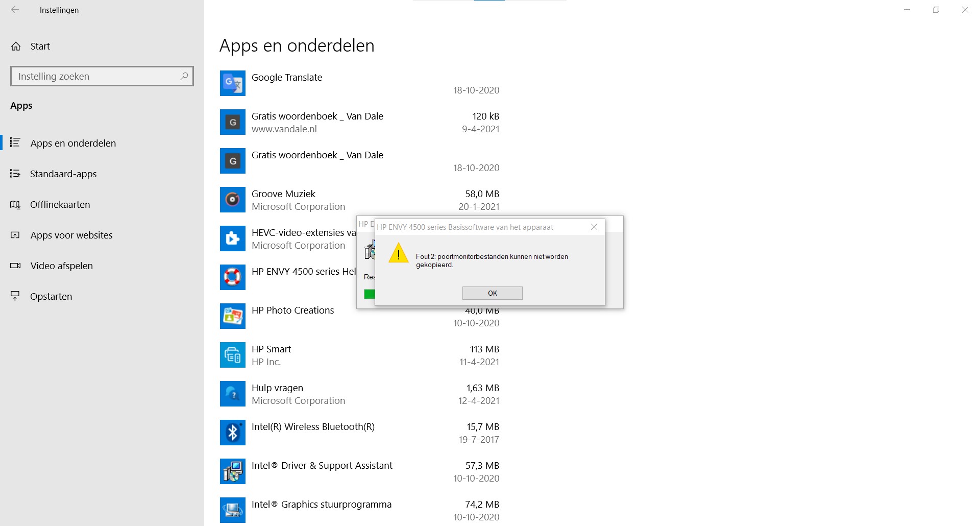Click the green uninstall progress bar
The width and height of the screenshot is (980, 526).
(x=370, y=294)
